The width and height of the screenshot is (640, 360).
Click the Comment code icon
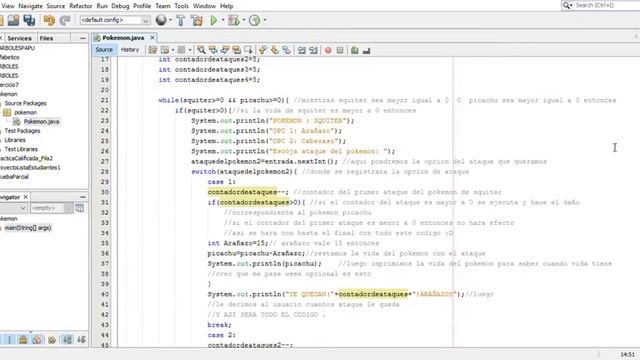click(x=355, y=50)
